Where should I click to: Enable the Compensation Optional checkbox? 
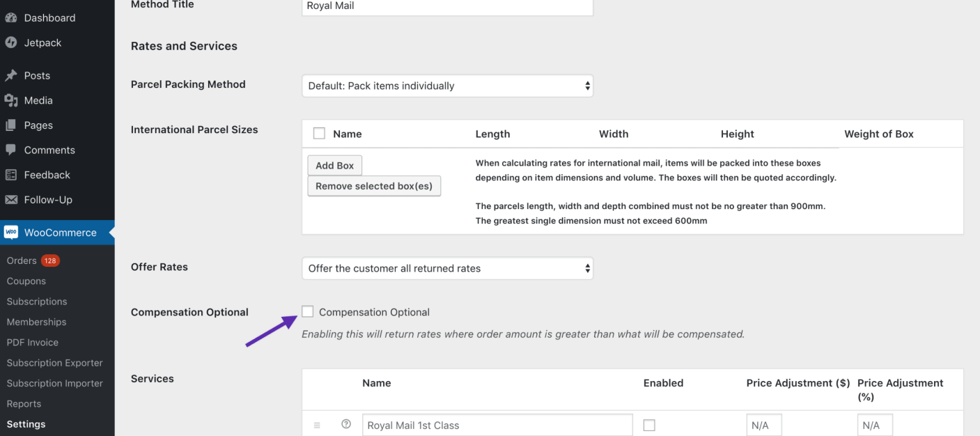(307, 311)
